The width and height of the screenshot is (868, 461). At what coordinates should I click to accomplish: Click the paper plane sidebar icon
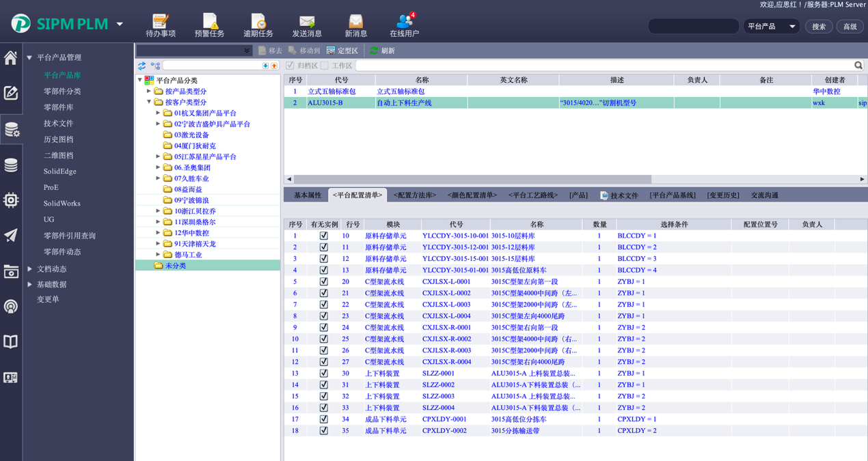pyautogui.click(x=11, y=236)
